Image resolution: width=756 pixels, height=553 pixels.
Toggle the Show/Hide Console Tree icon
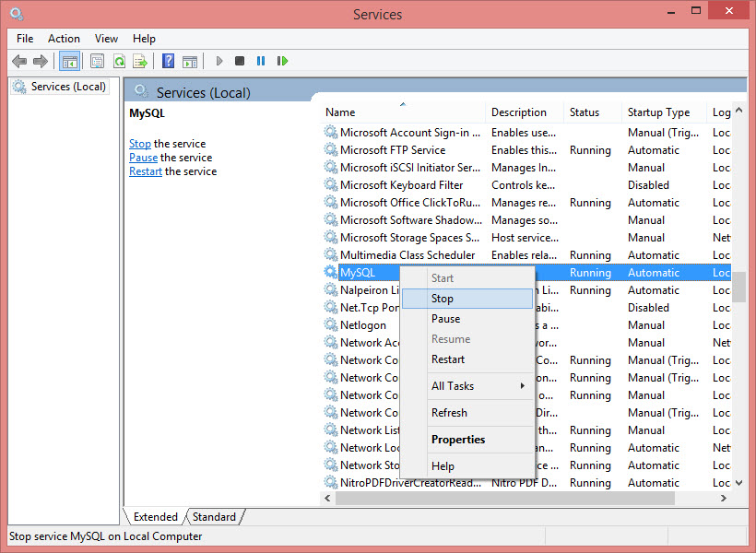click(69, 61)
